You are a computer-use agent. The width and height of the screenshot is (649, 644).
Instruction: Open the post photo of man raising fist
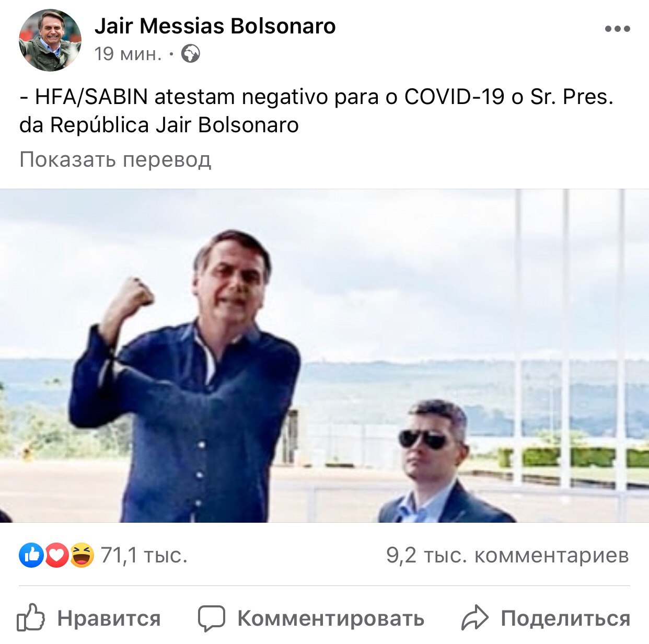(324, 356)
